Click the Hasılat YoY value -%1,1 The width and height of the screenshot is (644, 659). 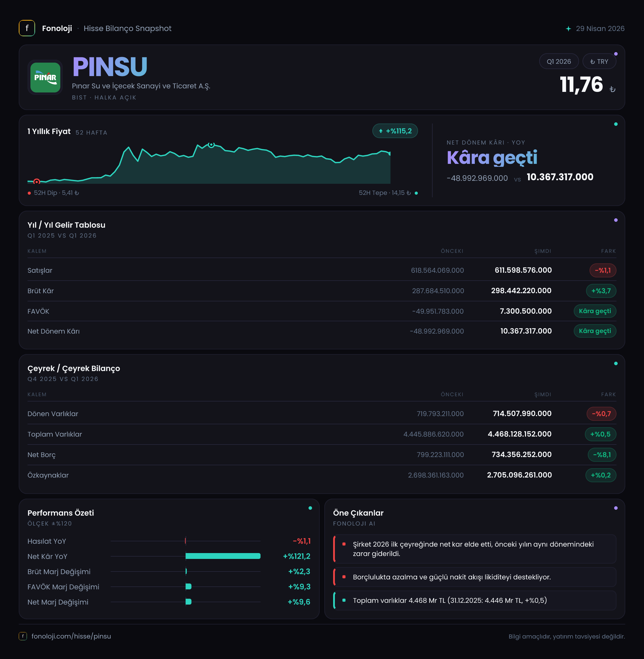point(302,541)
